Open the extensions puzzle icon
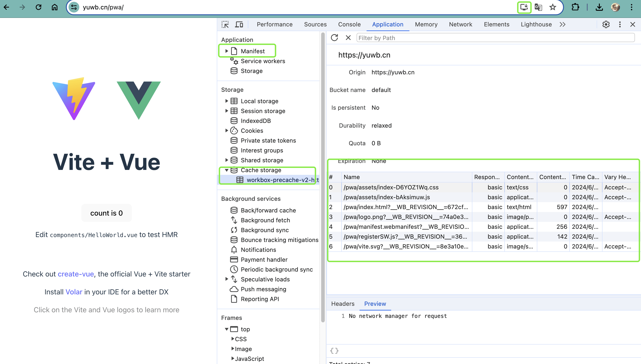 575,7
